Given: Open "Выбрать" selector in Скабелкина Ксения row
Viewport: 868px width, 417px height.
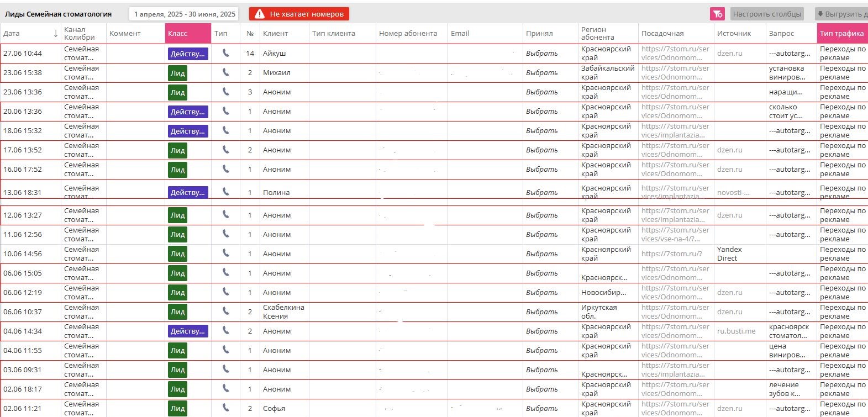Looking at the screenshot, I should click(541, 312).
